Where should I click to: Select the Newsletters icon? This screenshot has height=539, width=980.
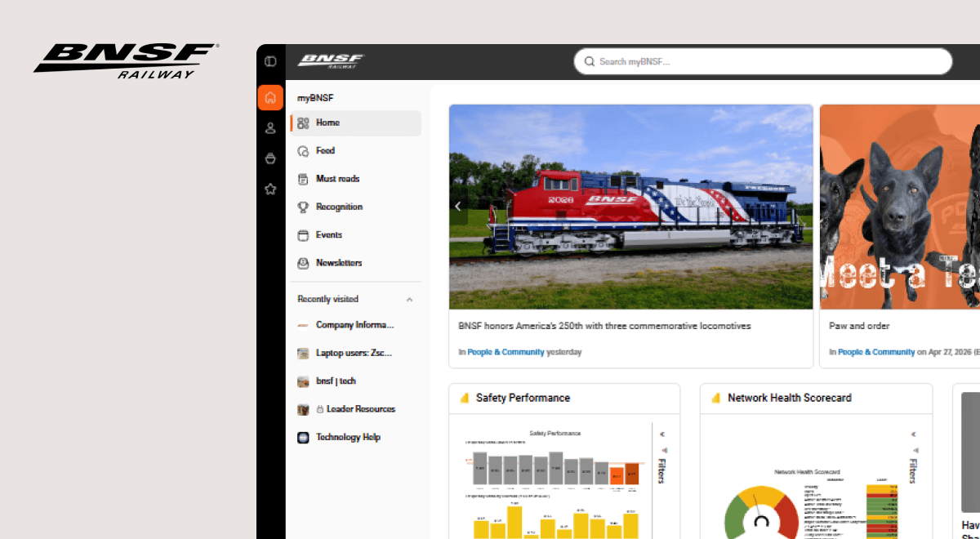coord(303,263)
